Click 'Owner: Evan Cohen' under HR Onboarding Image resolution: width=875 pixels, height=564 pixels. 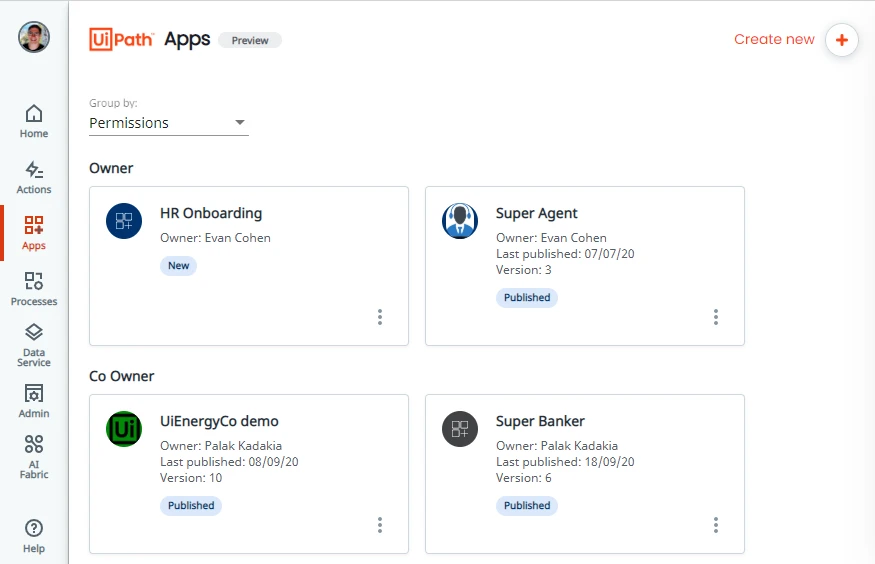215,238
